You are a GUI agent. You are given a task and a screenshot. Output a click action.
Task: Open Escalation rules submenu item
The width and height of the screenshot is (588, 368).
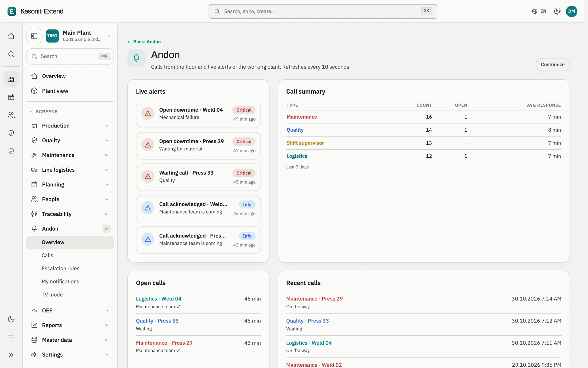70,268
